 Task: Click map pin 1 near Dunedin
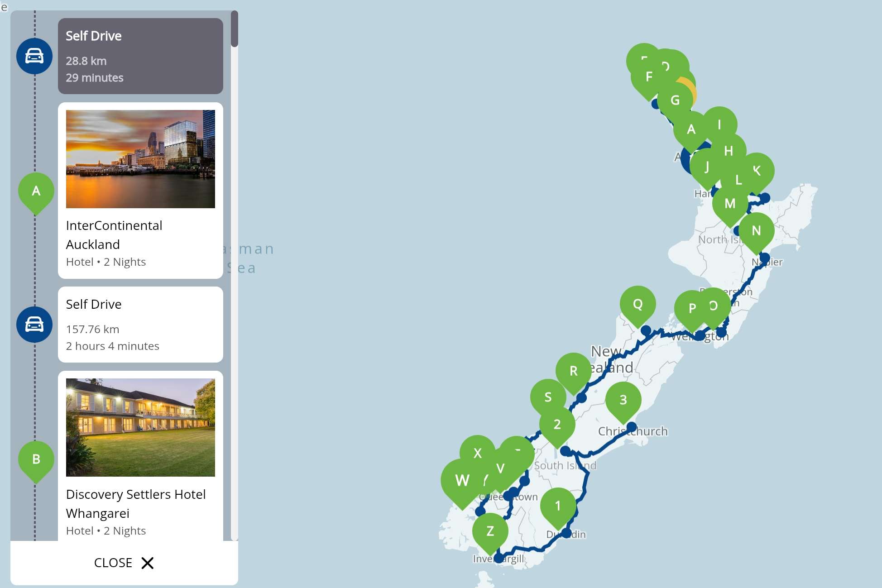tap(558, 507)
